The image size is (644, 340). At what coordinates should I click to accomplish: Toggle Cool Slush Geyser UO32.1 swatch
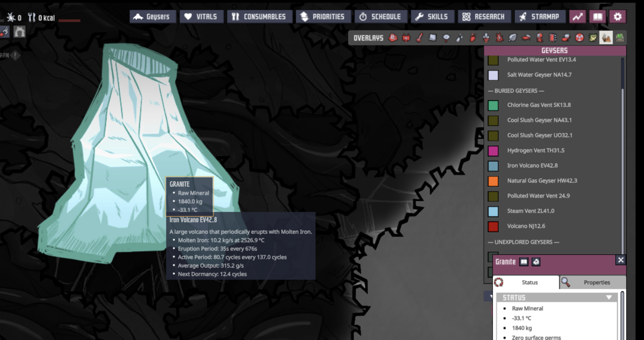tap(493, 135)
